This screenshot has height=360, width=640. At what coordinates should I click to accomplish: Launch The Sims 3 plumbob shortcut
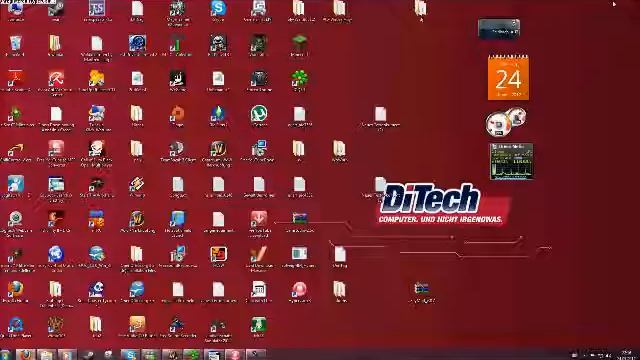coord(218,114)
